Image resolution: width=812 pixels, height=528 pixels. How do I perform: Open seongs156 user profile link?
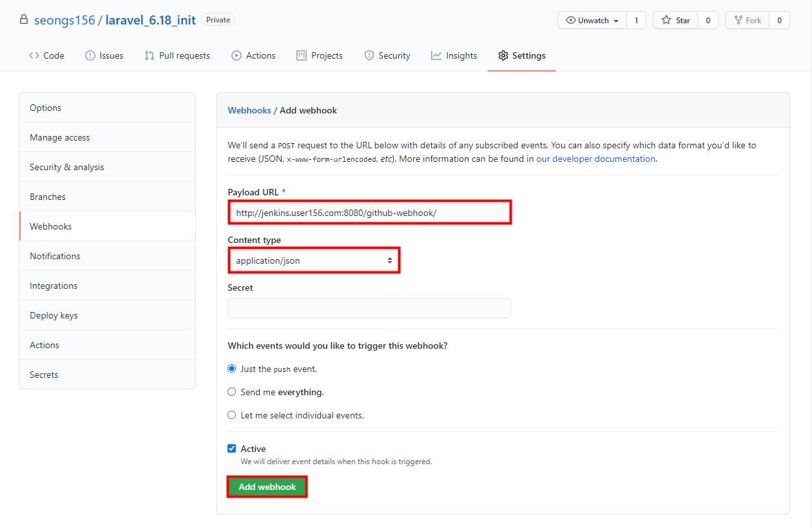pyautogui.click(x=64, y=20)
